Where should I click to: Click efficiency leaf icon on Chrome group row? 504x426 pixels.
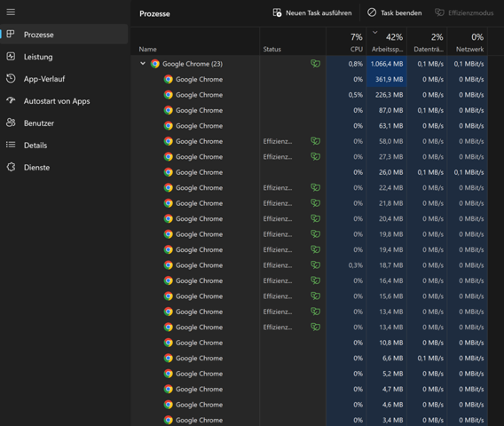[x=315, y=64]
